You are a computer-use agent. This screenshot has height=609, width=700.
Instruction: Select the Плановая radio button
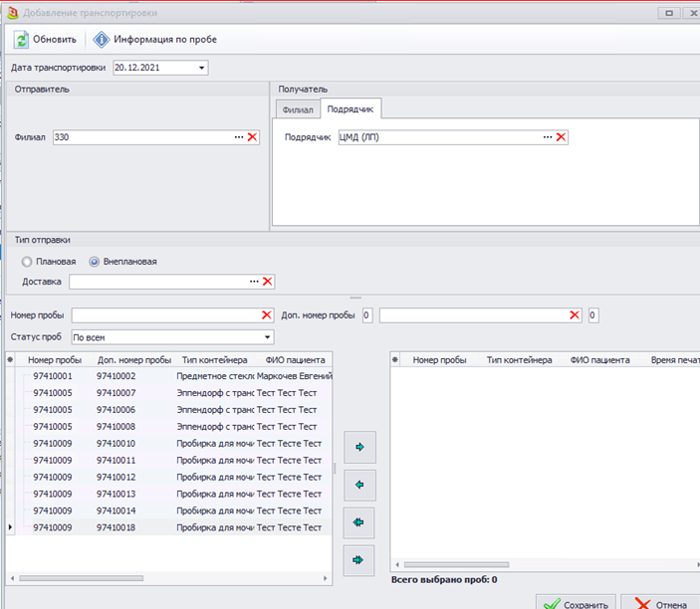(27, 262)
